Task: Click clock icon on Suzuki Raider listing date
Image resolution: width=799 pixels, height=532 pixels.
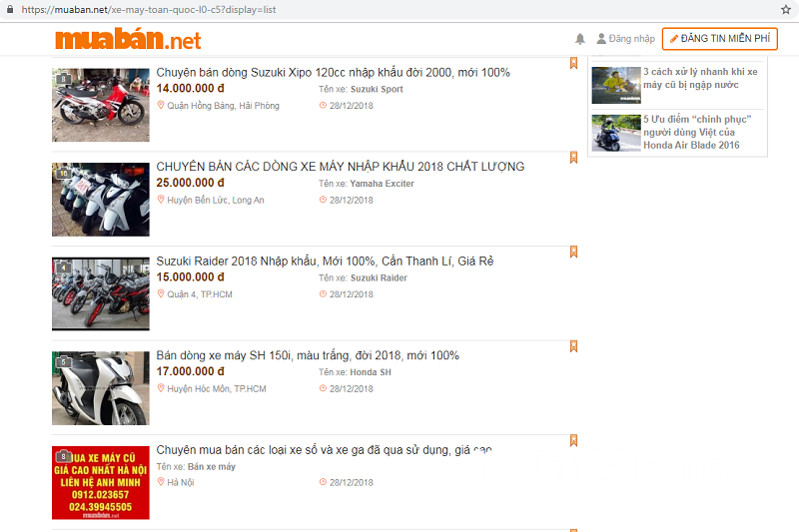Action: pos(323,293)
